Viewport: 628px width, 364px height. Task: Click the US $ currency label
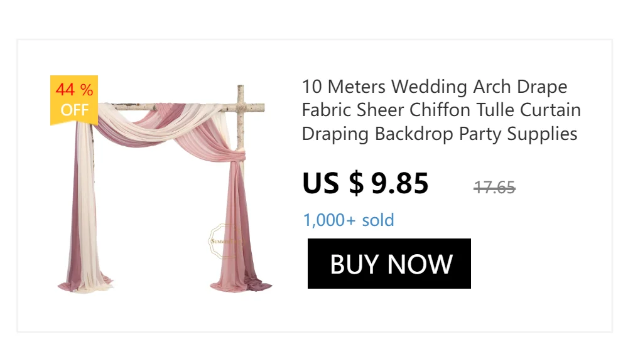[x=333, y=183]
